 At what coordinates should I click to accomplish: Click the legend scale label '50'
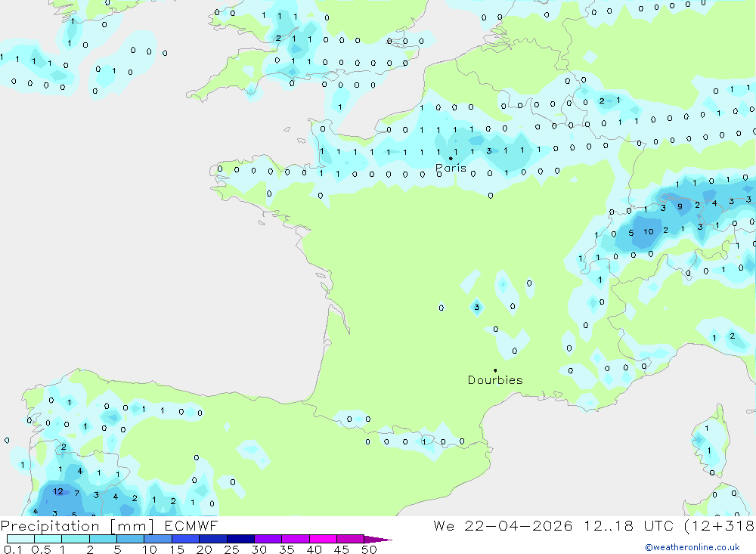click(x=369, y=549)
